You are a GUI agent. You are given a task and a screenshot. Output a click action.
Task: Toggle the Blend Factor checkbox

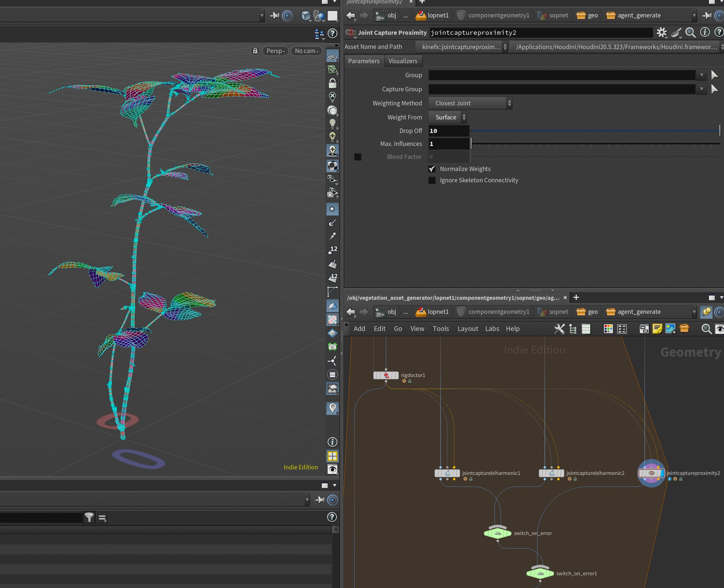[358, 157]
